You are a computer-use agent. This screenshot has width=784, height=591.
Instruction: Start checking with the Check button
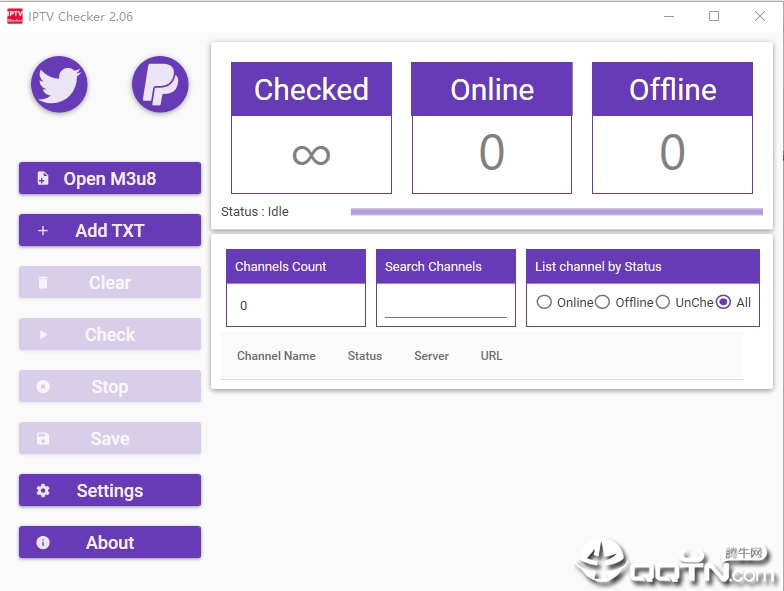(110, 334)
